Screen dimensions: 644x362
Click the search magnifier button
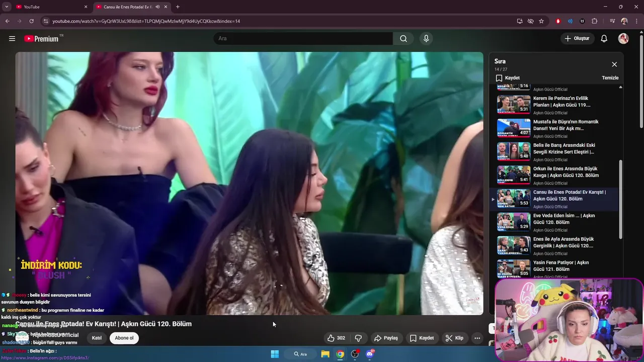click(404, 39)
